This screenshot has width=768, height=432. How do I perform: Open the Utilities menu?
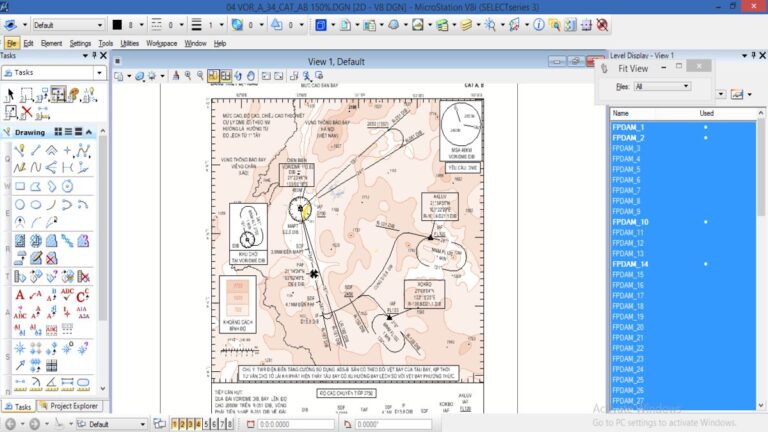tap(129, 43)
